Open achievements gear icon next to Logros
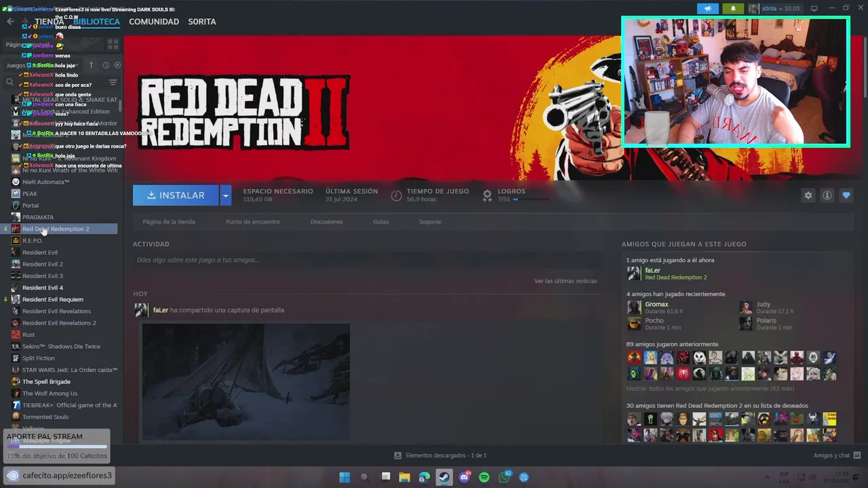The height and width of the screenshot is (488, 868). [x=487, y=195]
